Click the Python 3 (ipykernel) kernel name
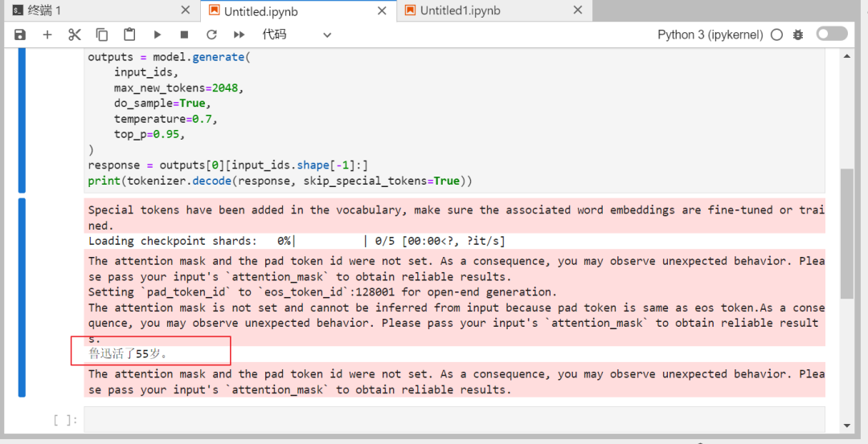This screenshot has height=444, width=868. coord(710,35)
